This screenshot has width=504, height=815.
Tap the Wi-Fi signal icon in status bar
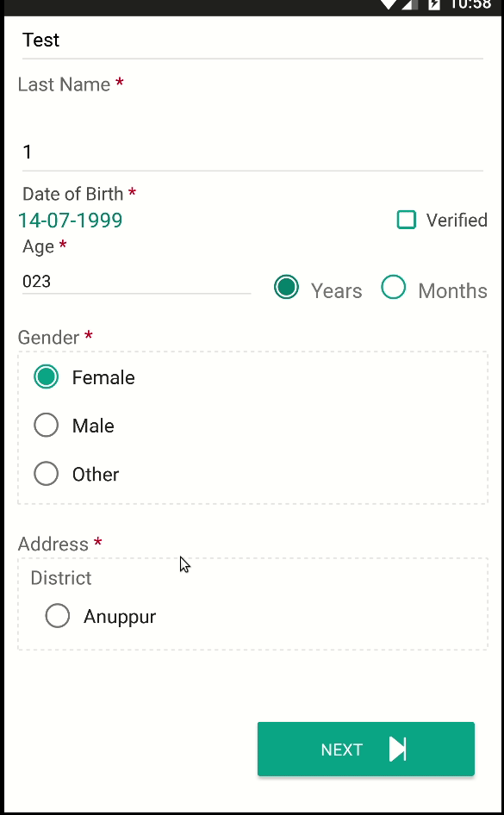[x=389, y=4]
